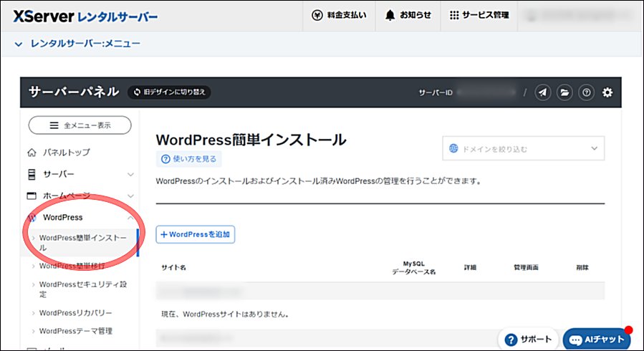Image resolution: width=644 pixels, height=351 pixels.
Task: Expand the ホームページ chevron
Action: click(130, 196)
